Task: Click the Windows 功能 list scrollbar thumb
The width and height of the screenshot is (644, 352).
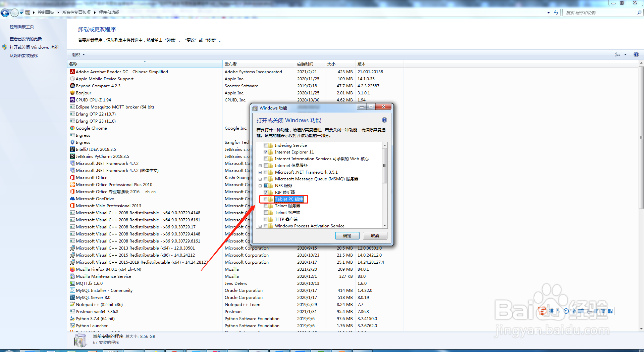Action: (385, 166)
